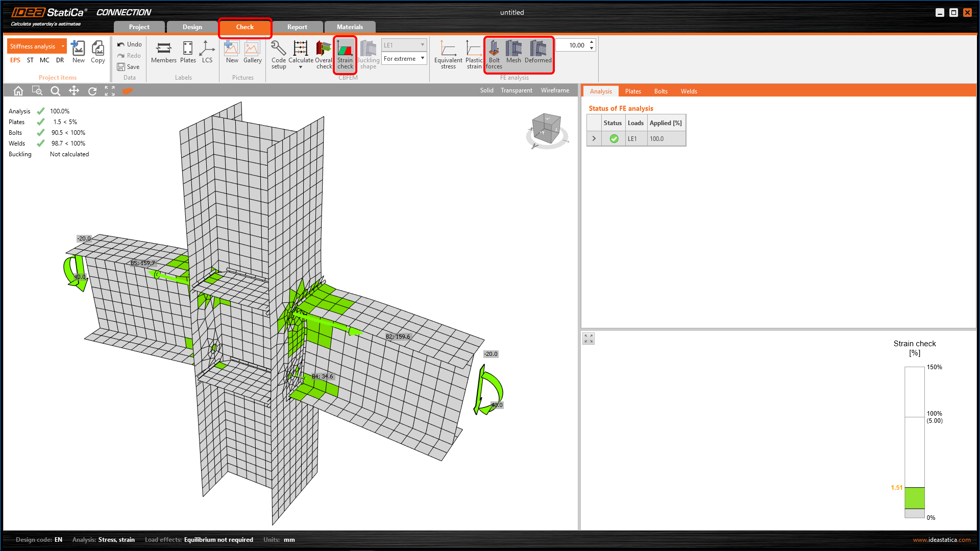The width and height of the screenshot is (980, 551).
Task: Click the B2: 159.6 bolt label
Action: [398, 337]
